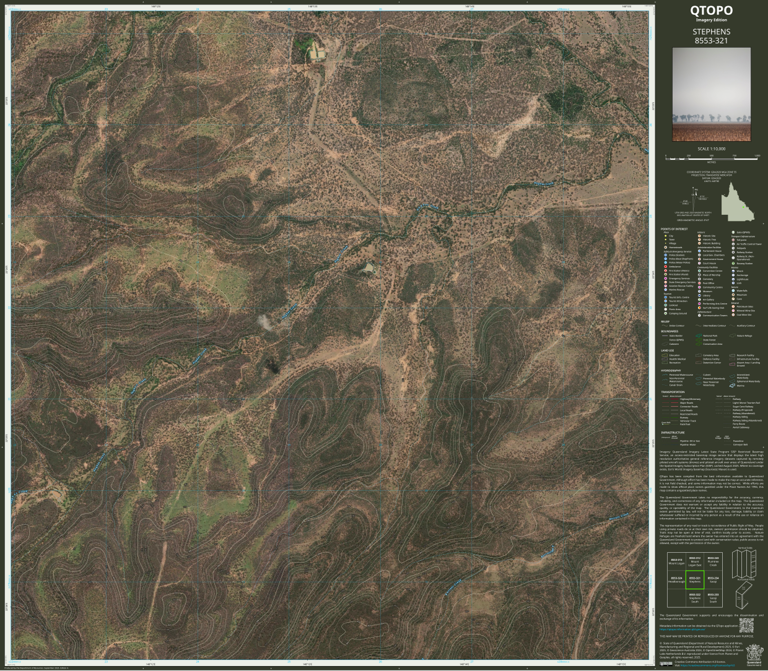Click the Creative Commons licence badge

point(666,664)
